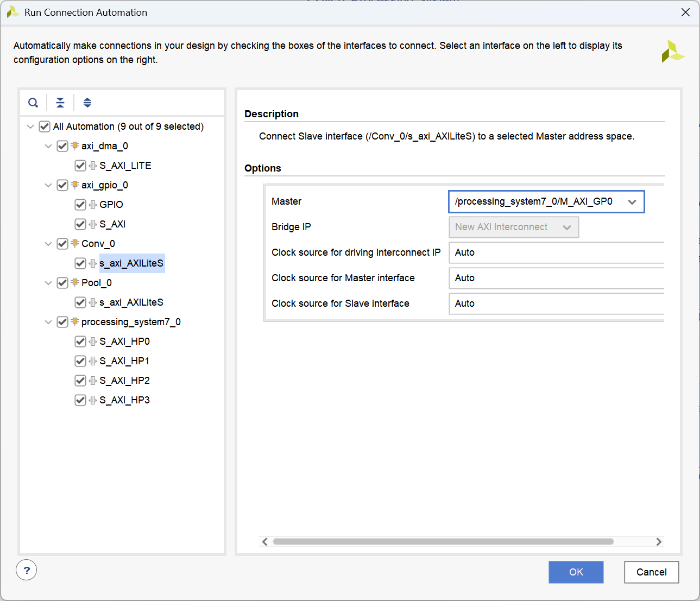Click the GPIO interface icon

[x=93, y=205]
